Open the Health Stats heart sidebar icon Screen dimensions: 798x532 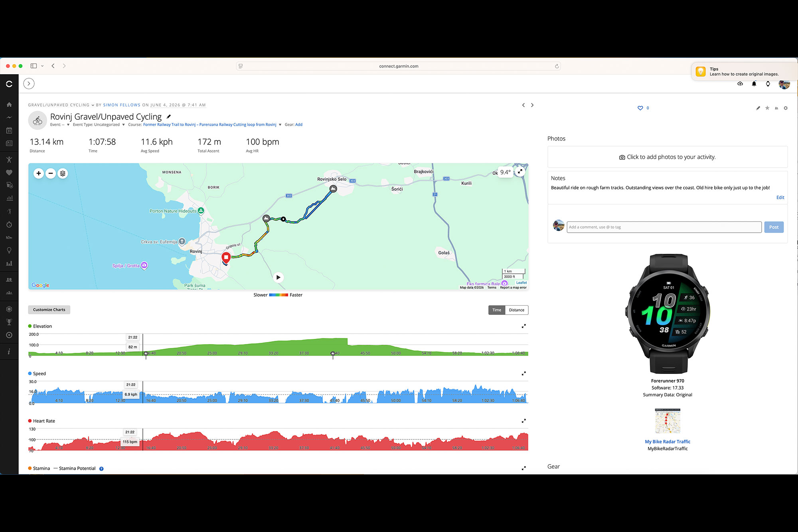pyautogui.click(x=9, y=172)
